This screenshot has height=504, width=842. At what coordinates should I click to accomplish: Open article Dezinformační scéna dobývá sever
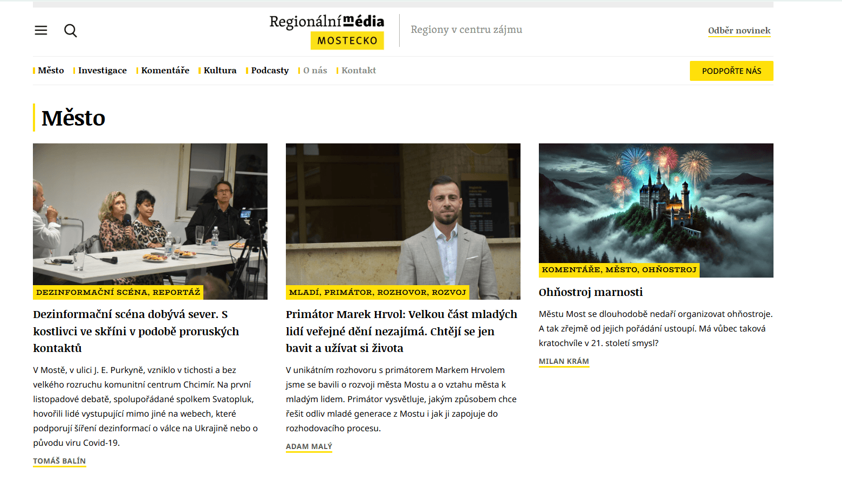[x=136, y=331]
